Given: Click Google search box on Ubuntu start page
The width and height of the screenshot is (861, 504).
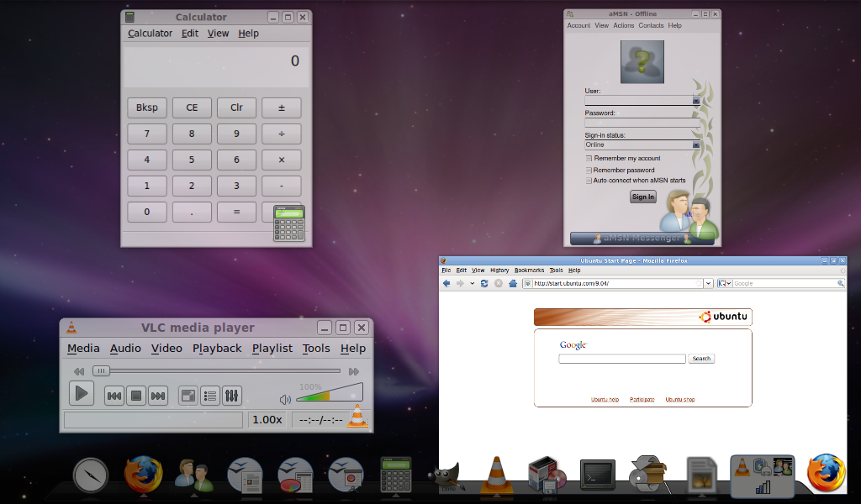Looking at the screenshot, I should 622,359.
